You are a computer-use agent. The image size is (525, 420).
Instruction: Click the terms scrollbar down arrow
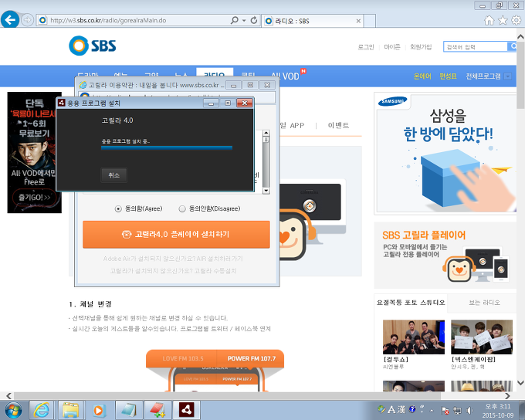point(266,191)
